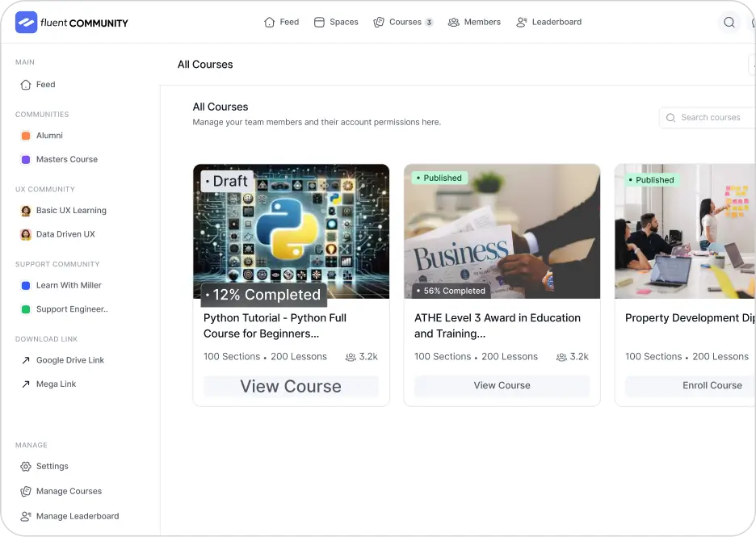Click the Basic UX Learning avatar
This screenshot has width=756, height=537.
pyautogui.click(x=26, y=211)
